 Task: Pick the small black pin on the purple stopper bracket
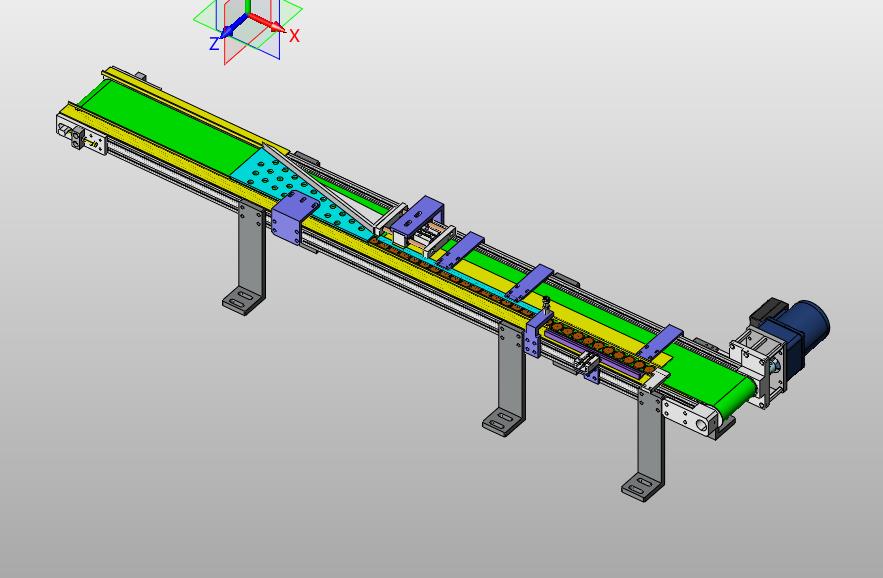pyautogui.click(x=546, y=304)
